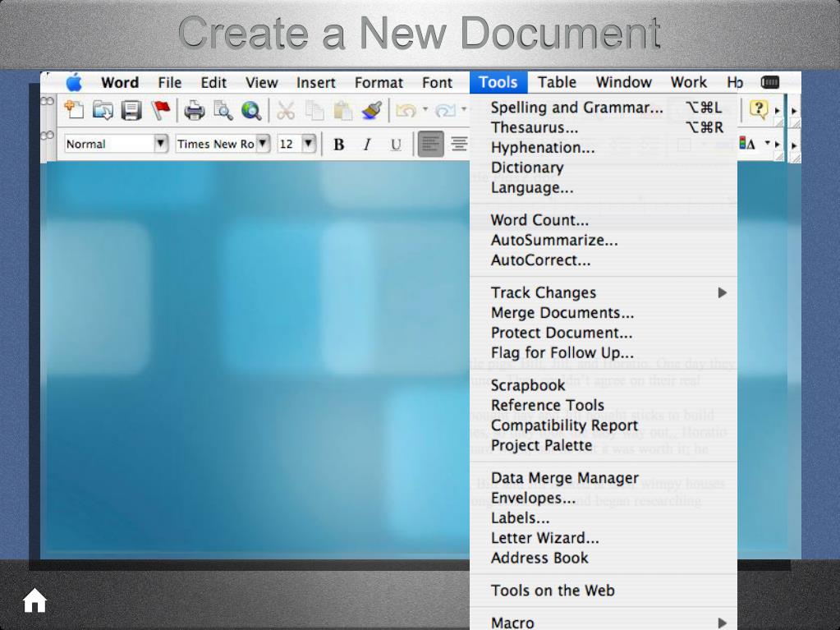Click the Redo arrow icon
This screenshot has width=840, height=630.
click(x=445, y=110)
